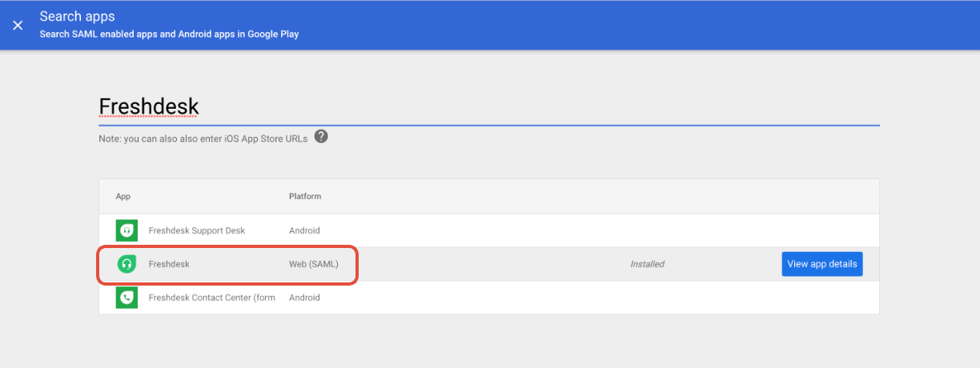The width and height of the screenshot is (980, 368).
Task: Click the iOS App Store URLs note
Action: coord(203,138)
